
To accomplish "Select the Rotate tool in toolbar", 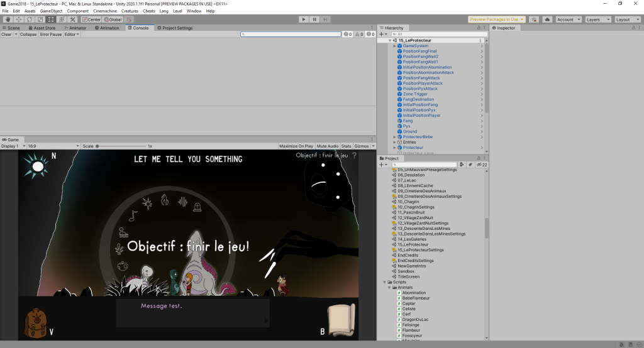I will 29,19.
